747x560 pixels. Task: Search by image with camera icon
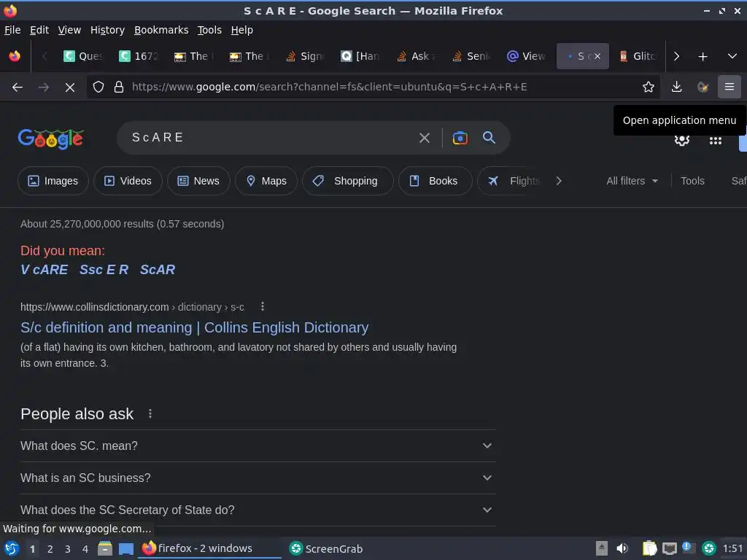[x=460, y=138]
